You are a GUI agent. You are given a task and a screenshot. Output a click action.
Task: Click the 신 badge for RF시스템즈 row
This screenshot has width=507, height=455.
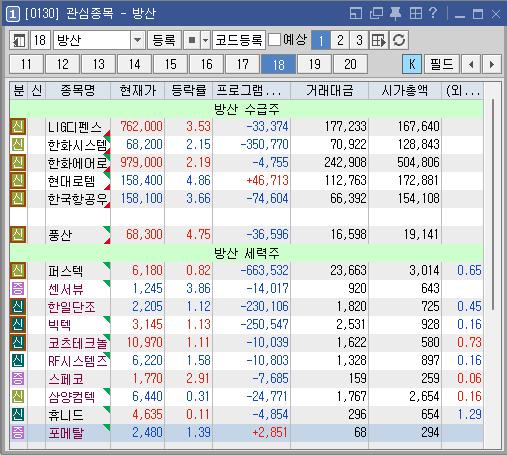(x=18, y=360)
